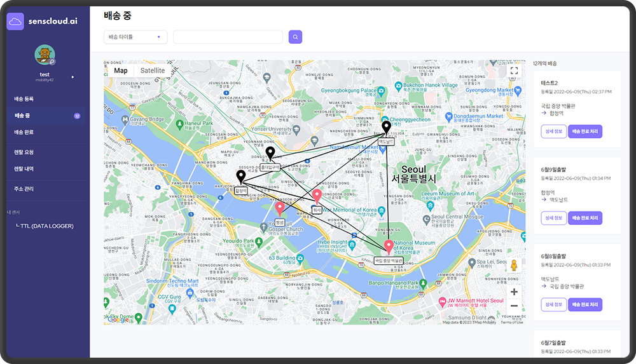Screen dimensions: 636x364
Task: Click Banpo Hangang Park icon
Action: [424, 283]
